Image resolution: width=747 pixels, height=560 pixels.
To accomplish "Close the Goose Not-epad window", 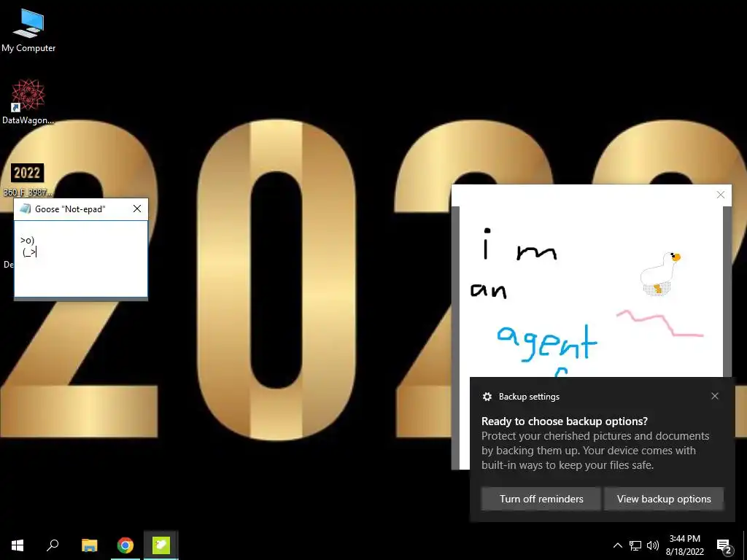I will (x=137, y=209).
